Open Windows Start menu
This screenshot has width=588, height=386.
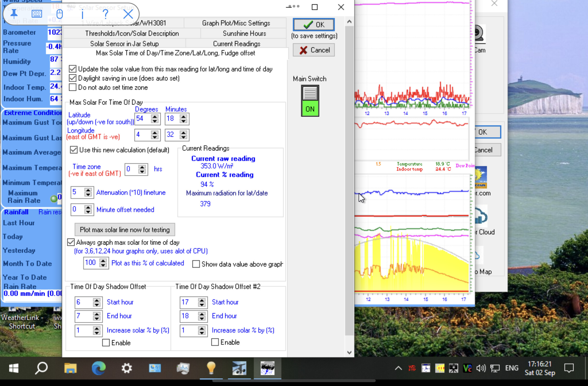coord(13,368)
